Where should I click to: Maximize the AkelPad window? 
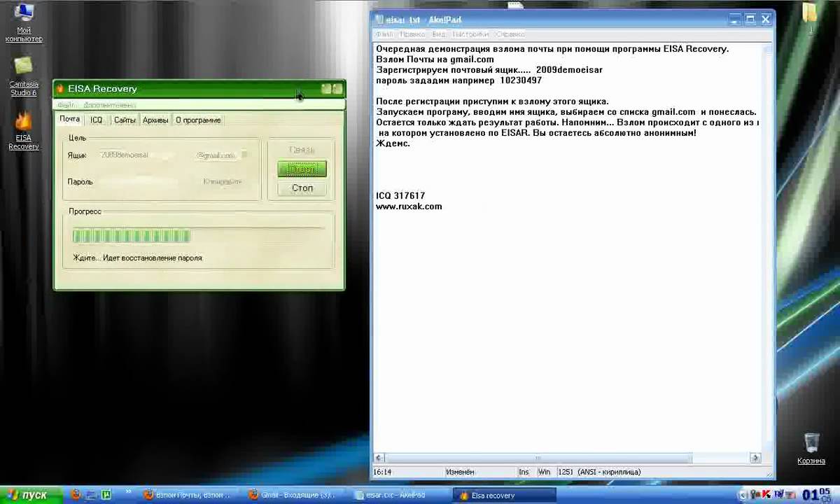click(x=750, y=20)
